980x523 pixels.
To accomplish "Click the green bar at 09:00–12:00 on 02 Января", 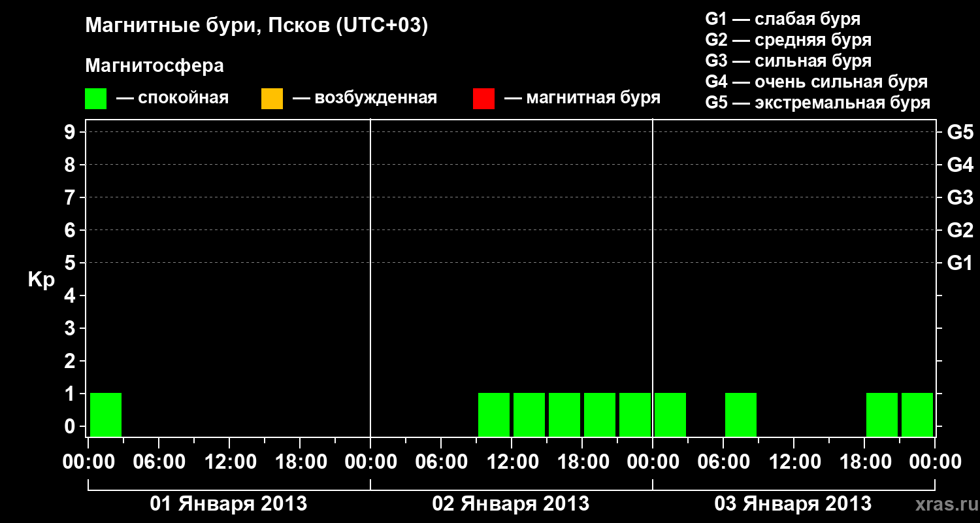I will click(494, 414).
